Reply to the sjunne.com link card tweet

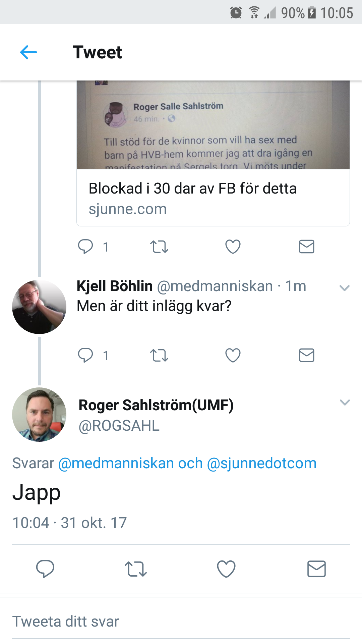click(85, 247)
